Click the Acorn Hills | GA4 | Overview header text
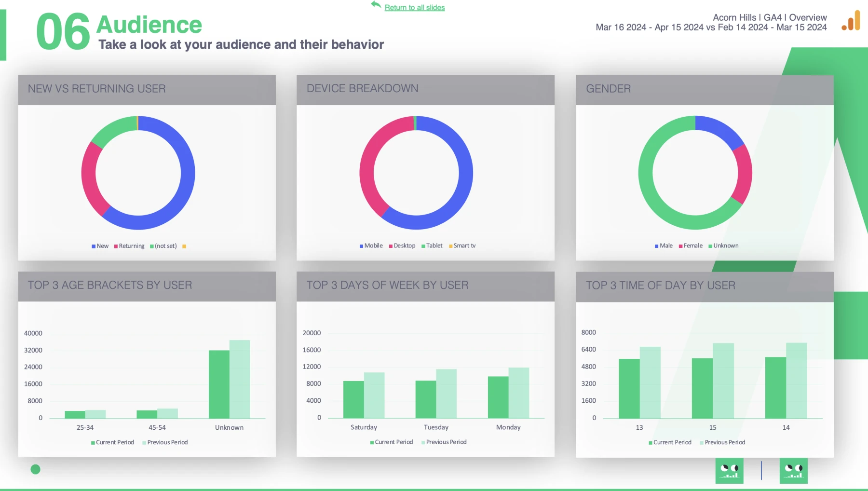Image resolution: width=868 pixels, height=491 pixels. pos(770,17)
